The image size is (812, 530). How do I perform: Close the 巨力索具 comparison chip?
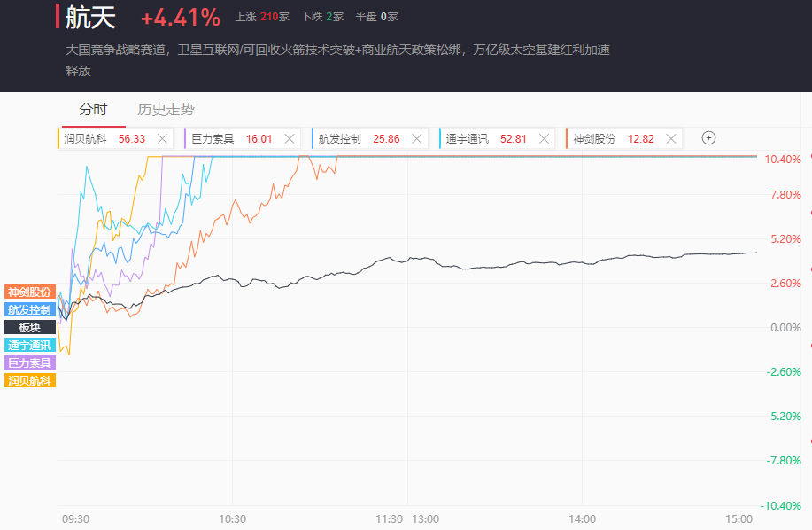[290, 138]
